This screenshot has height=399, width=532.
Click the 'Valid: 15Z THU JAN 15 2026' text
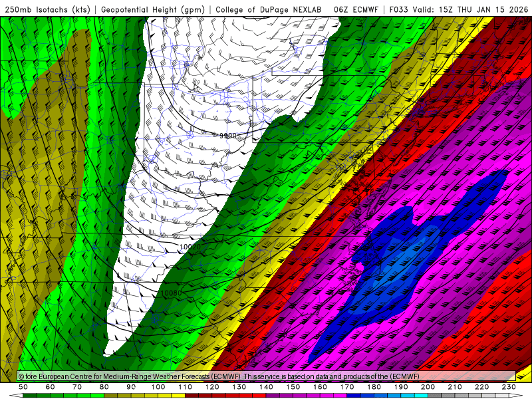point(470,9)
